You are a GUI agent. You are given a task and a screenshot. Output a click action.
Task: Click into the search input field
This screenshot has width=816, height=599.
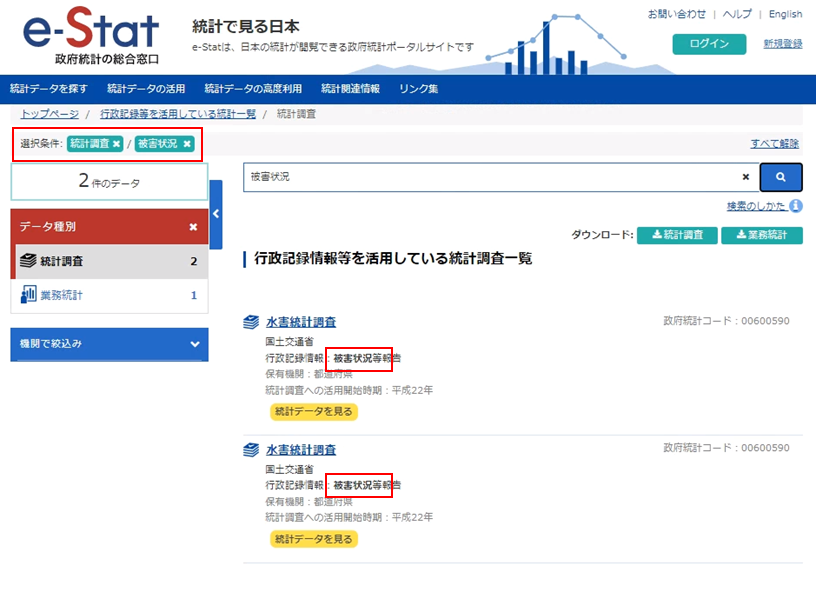[x=490, y=177]
